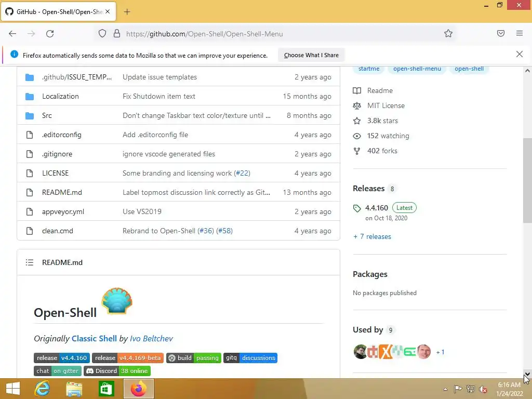Screen dimensions: 532x399
Task: Show hidden tray icons arrow
Action: [445, 389]
